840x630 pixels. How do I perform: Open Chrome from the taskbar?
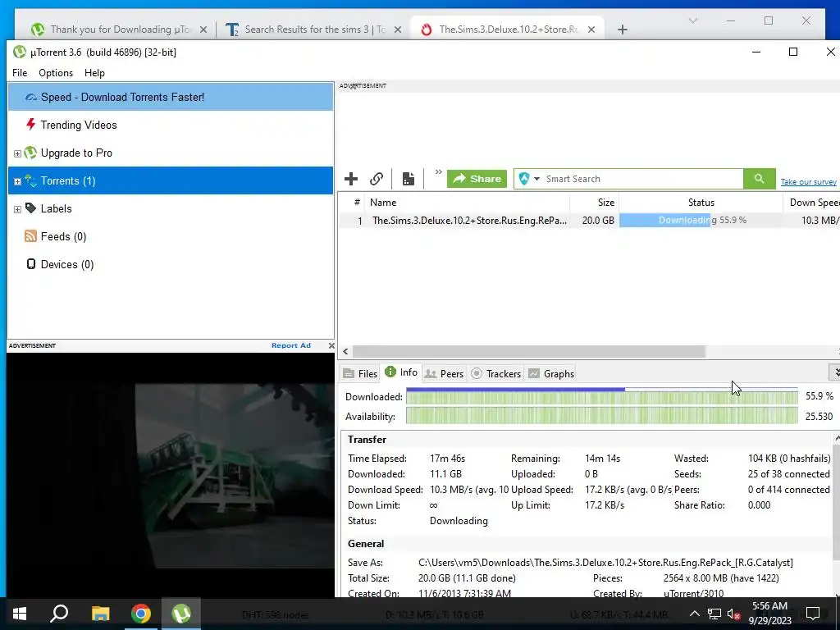pos(141,614)
